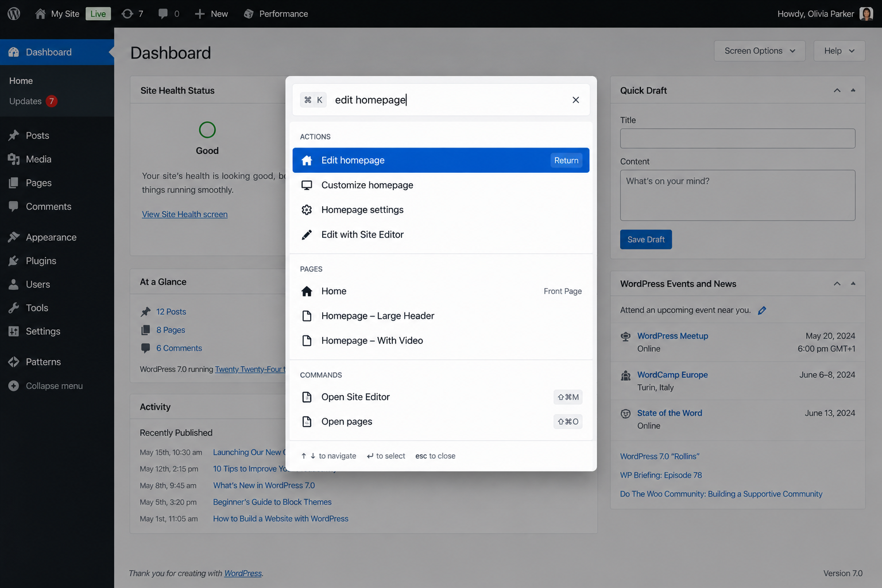Click the What's on your mind content box

(737, 195)
